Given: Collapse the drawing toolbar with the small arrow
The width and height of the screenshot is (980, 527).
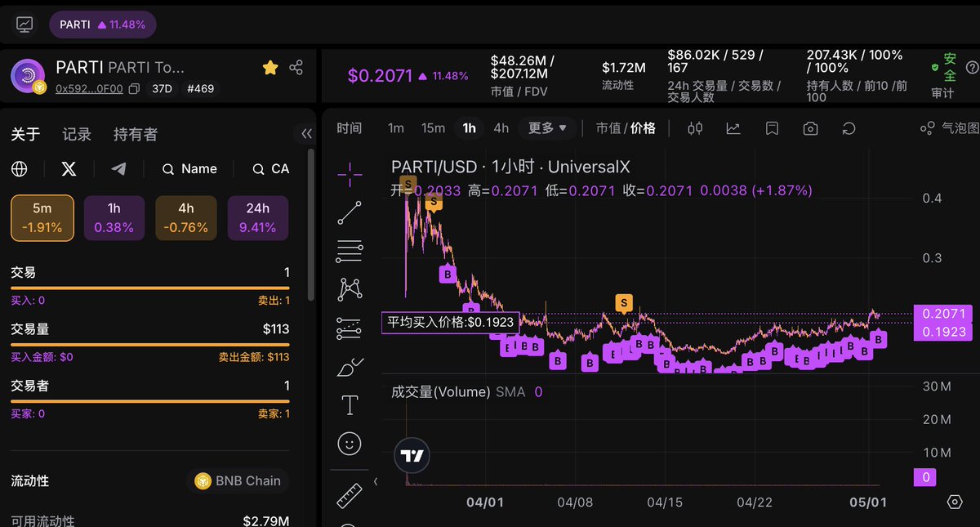Looking at the screenshot, I should (x=376, y=481).
